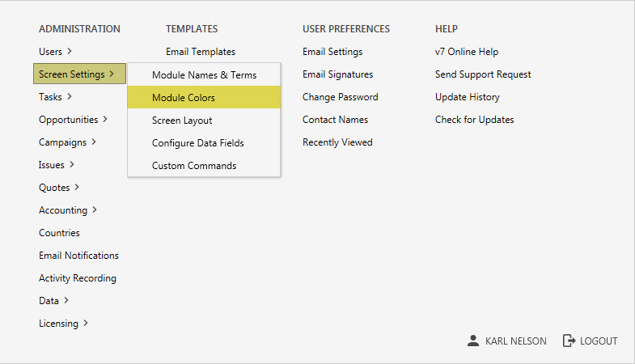Open the Countries administration page
Screen dimensions: 635x364
click(x=59, y=233)
